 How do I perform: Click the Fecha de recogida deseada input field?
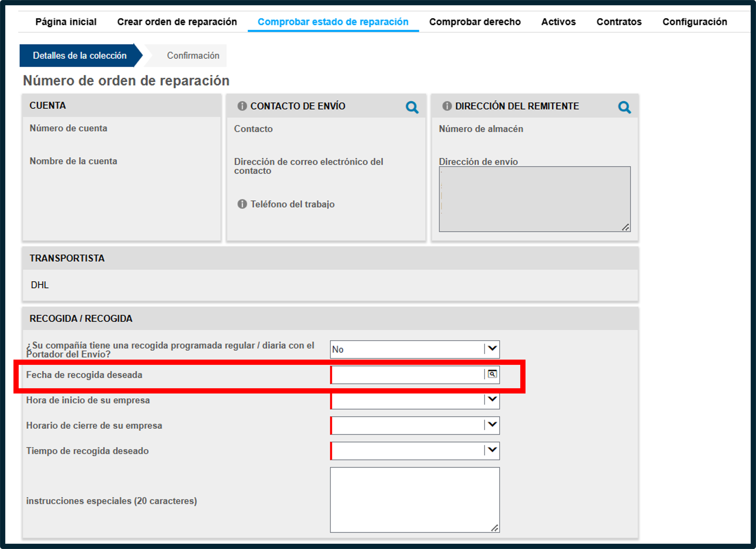407,375
